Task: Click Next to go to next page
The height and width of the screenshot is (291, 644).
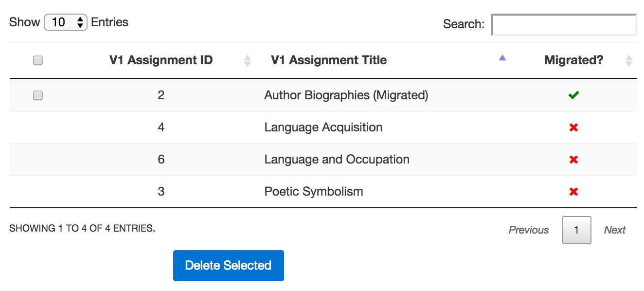Action: 614,230
